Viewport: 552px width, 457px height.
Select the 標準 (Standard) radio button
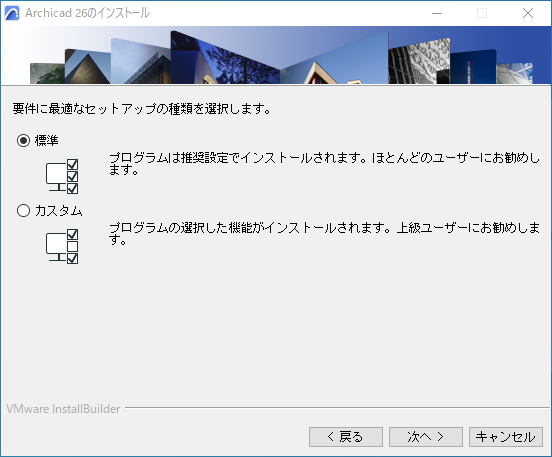pyautogui.click(x=24, y=140)
